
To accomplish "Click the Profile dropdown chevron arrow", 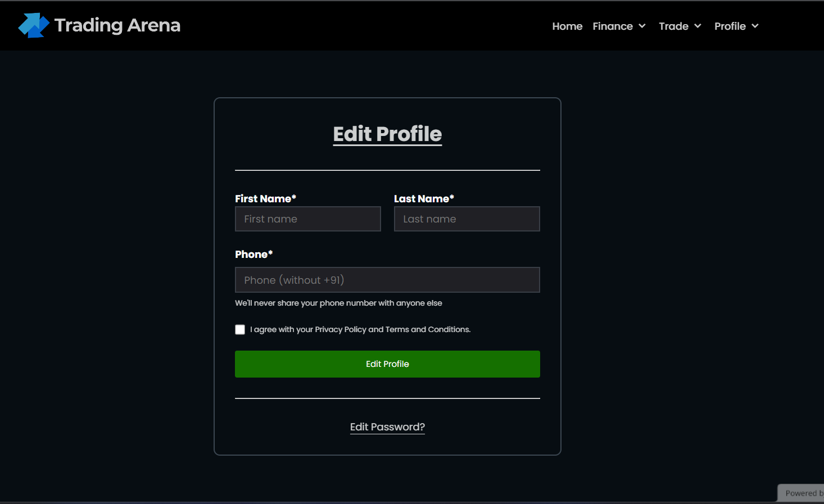I will pos(755,26).
